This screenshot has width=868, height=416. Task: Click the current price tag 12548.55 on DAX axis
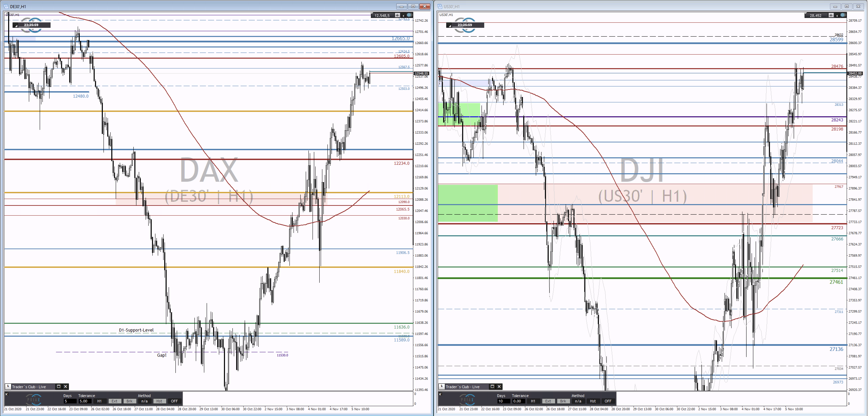[x=422, y=73]
